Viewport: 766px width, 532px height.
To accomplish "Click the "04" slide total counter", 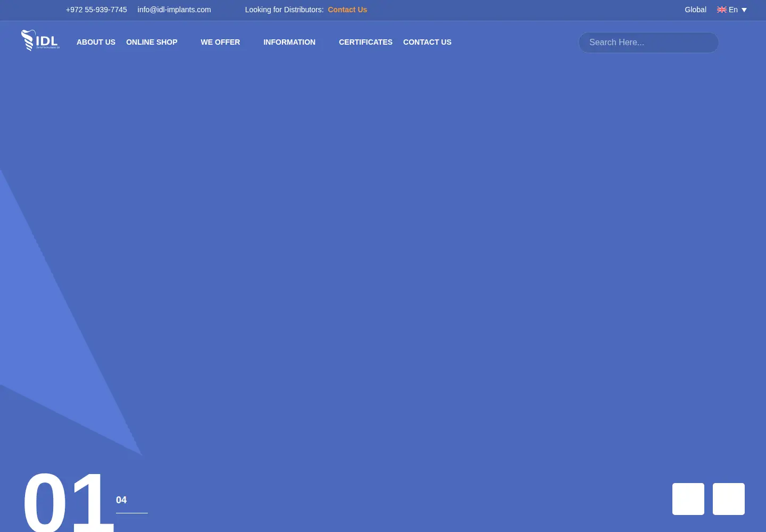I will tap(121, 500).
